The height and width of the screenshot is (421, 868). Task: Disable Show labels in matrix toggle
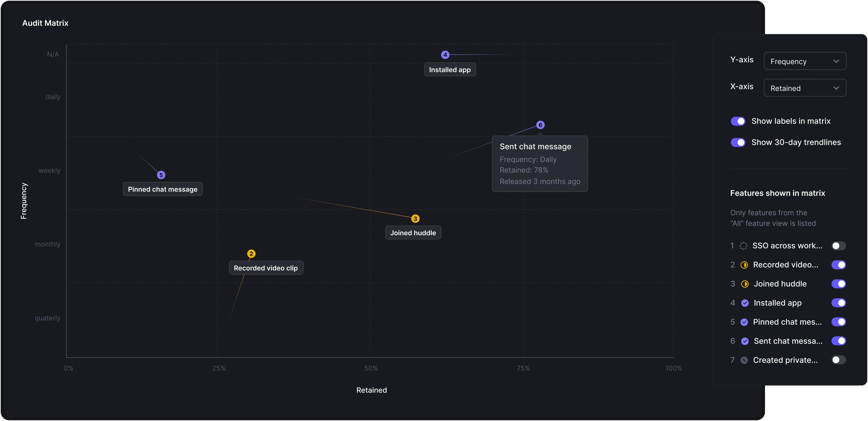(x=738, y=121)
